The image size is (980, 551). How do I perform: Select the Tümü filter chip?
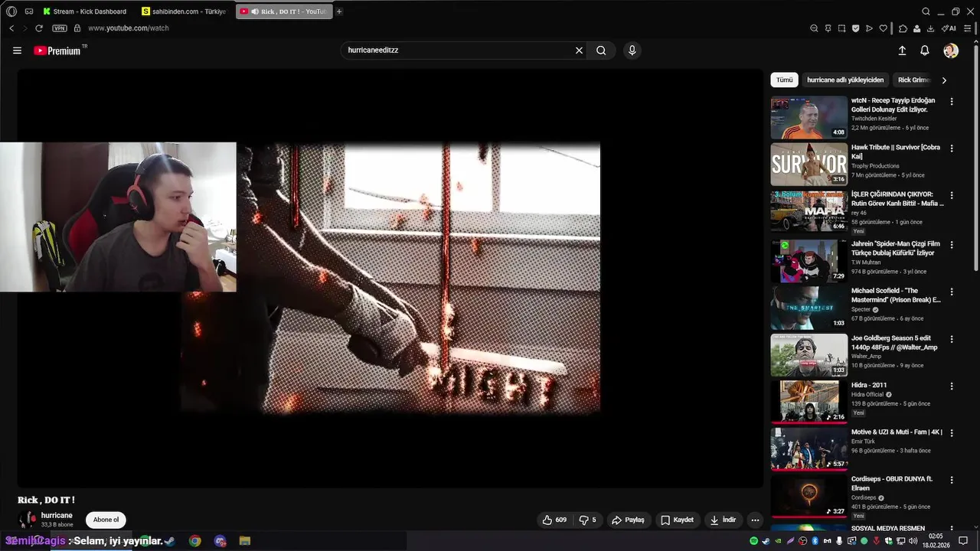(785, 80)
